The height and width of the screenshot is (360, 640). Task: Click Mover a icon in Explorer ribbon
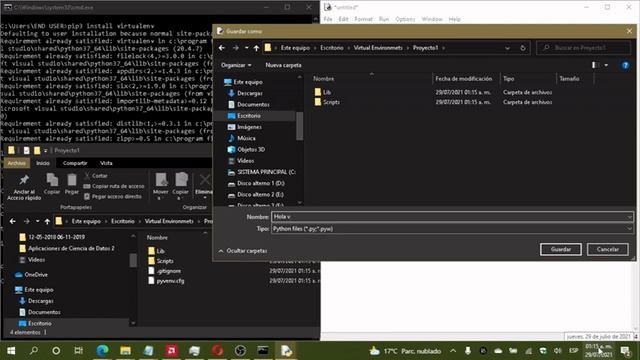161,186
